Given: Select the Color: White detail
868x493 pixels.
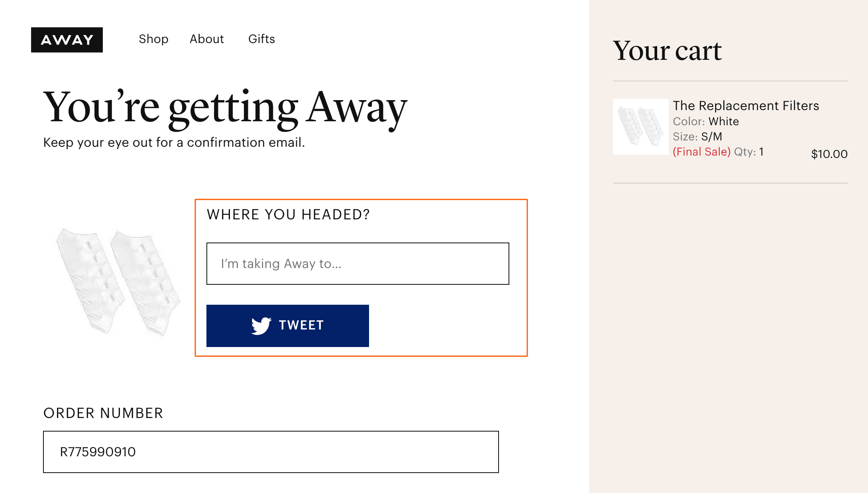Looking at the screenshot, I should coord(705,122).
